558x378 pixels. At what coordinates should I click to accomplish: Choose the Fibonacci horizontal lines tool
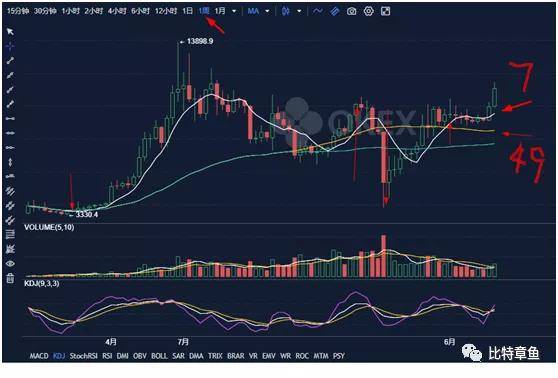(10, 235)
